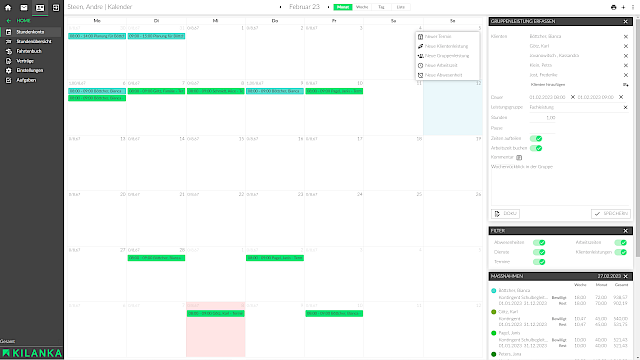Open the three-dot more options menu

633,7
